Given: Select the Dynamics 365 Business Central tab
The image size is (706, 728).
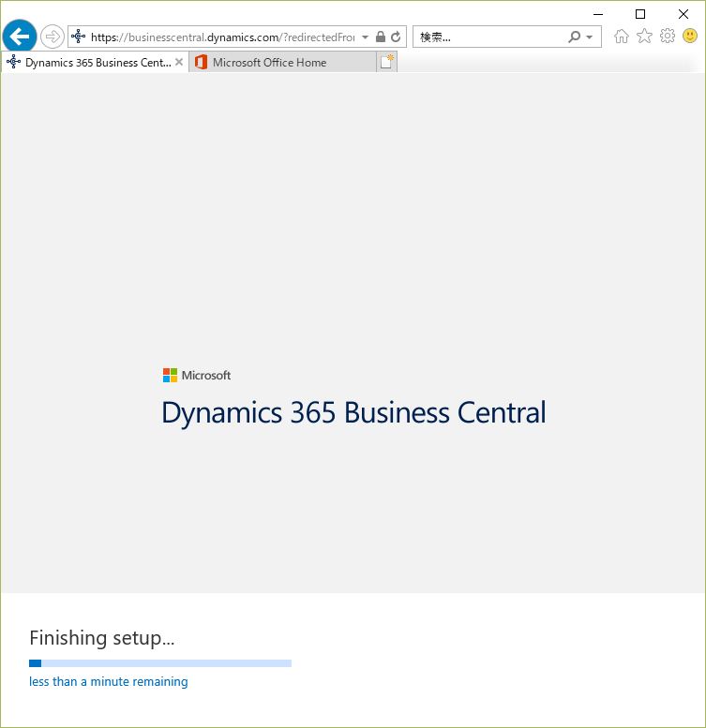Looking at the screenshot, I should click(95, 62).
